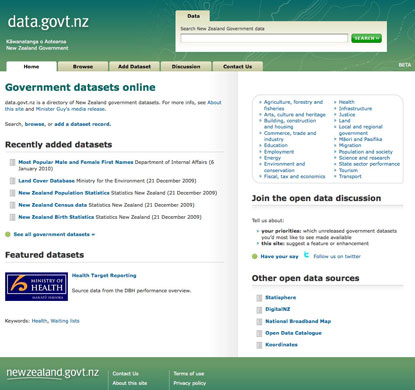Open the Add Dataset tab

[x=134, y=66]
